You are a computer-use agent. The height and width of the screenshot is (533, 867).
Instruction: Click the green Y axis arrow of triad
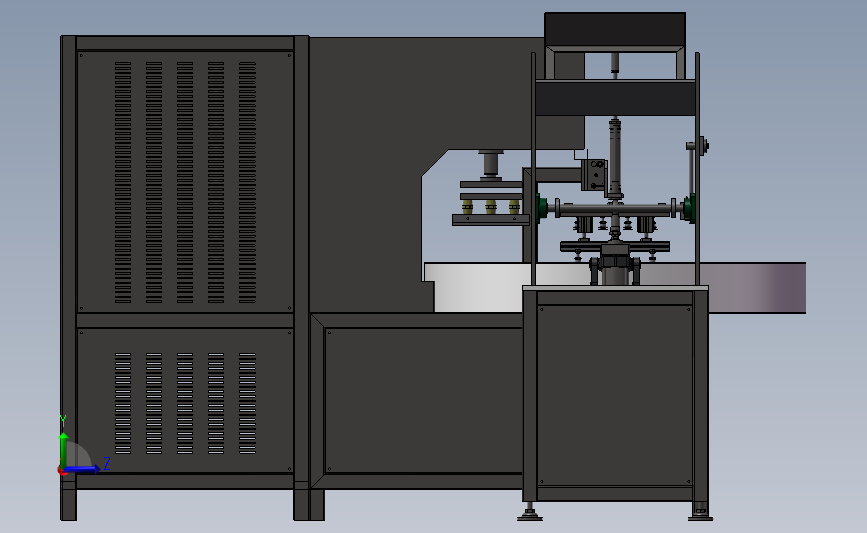(x=64, y=449)
